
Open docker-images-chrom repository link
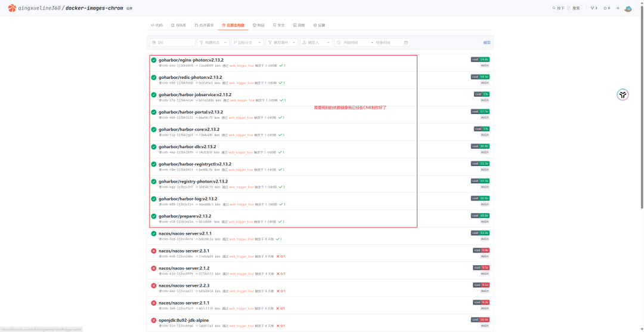pos(94,8)
